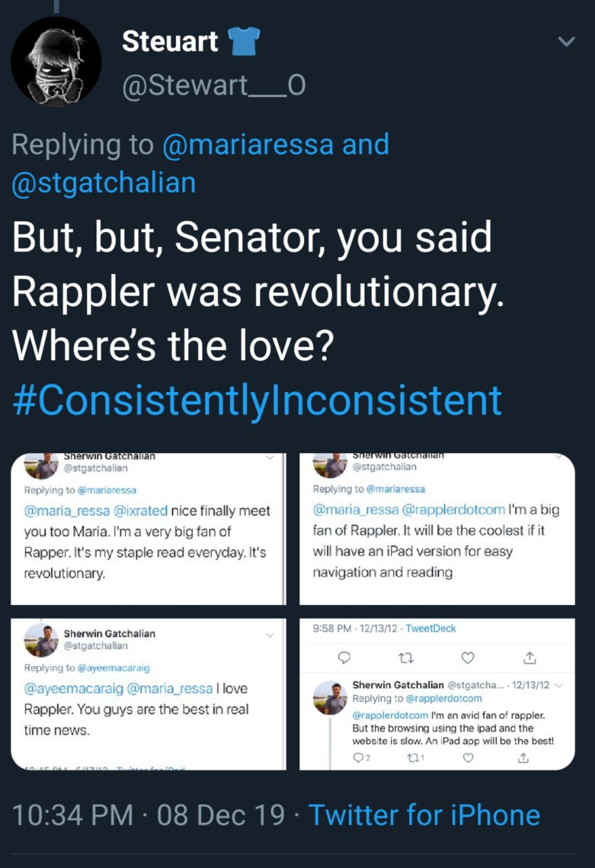Click the 'Twitter for iPhone' source link
Viewport: 595px width, 868px height.
pyautogui.click(x=424, y=814)
